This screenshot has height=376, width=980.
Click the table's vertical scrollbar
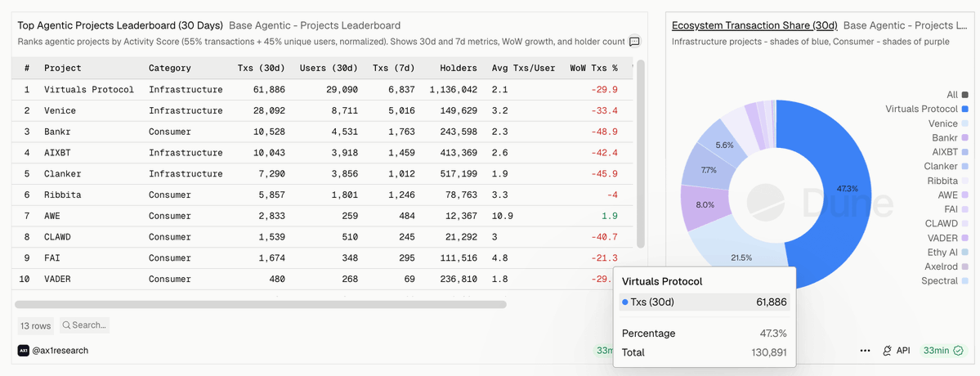(x=640, y=154)
